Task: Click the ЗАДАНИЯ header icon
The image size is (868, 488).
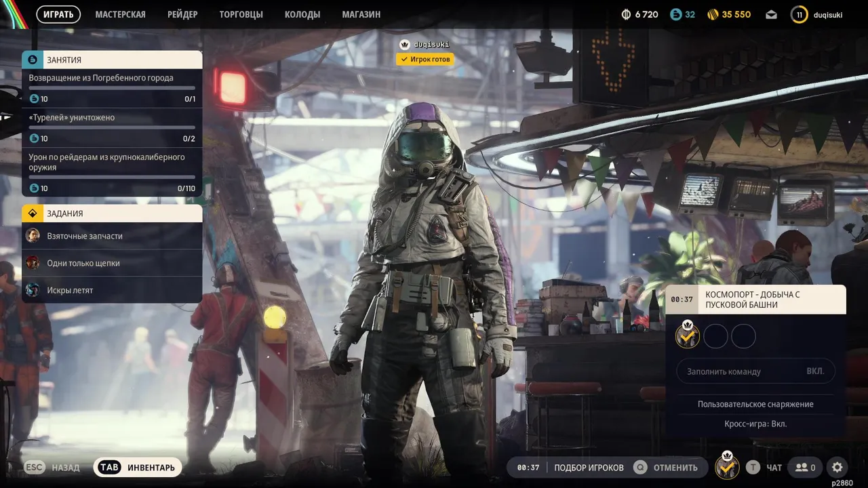Action: (33, 213)
